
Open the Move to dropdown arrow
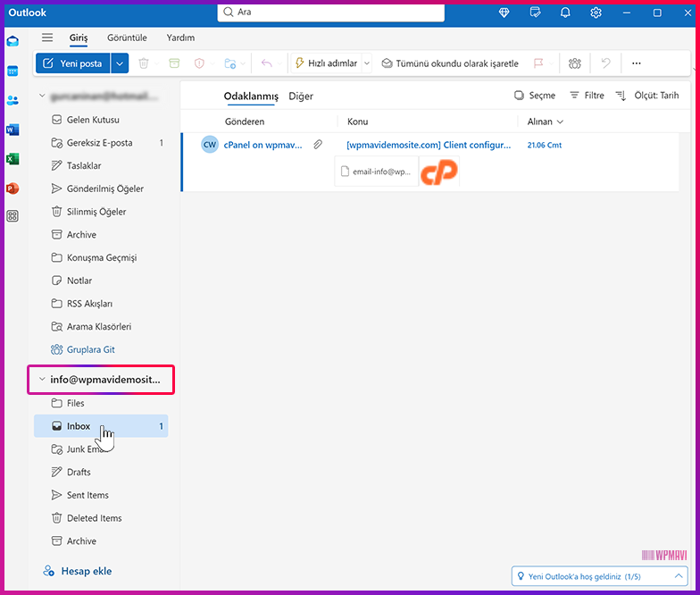(x=243, y=64)
